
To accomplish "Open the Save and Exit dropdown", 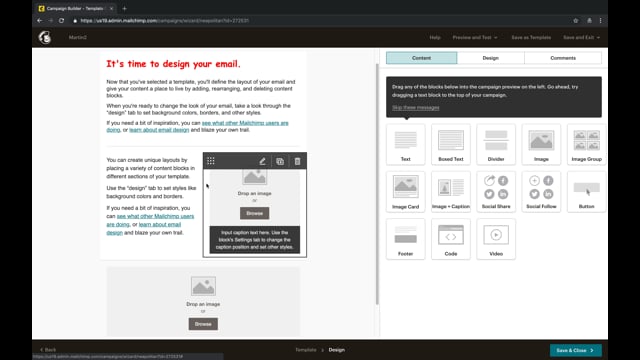I will 581,37.
